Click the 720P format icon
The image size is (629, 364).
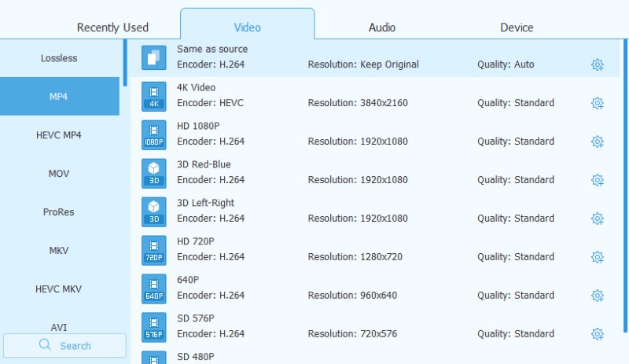coord(154,251)
